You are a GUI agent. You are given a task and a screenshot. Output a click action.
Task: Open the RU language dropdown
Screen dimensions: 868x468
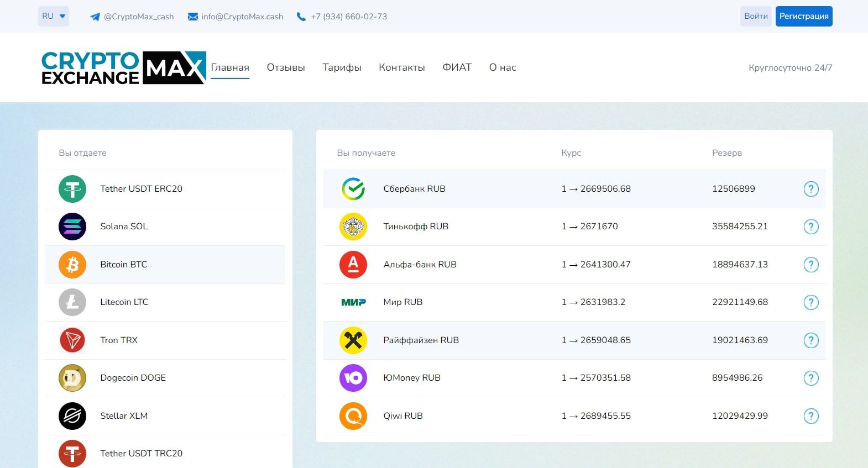tap(54, 16)
